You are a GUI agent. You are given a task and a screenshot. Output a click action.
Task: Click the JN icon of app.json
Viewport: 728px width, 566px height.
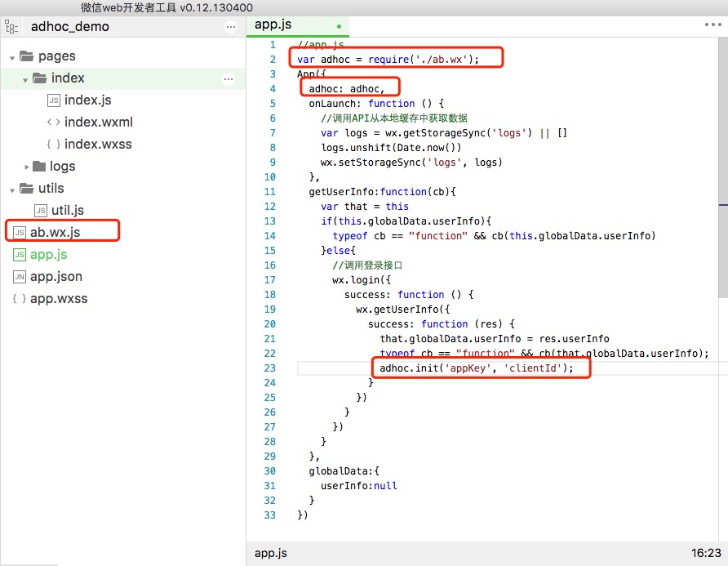tap(20, 277)
